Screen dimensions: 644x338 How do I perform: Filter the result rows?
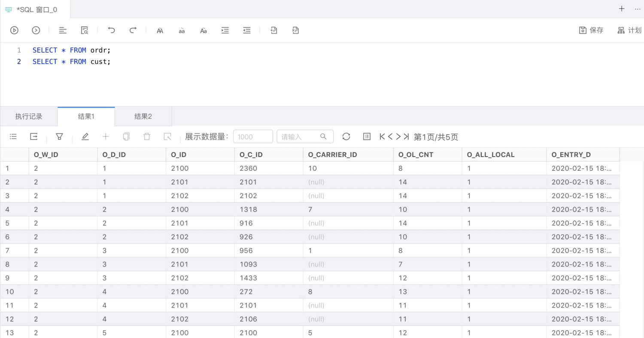point(60,136)
